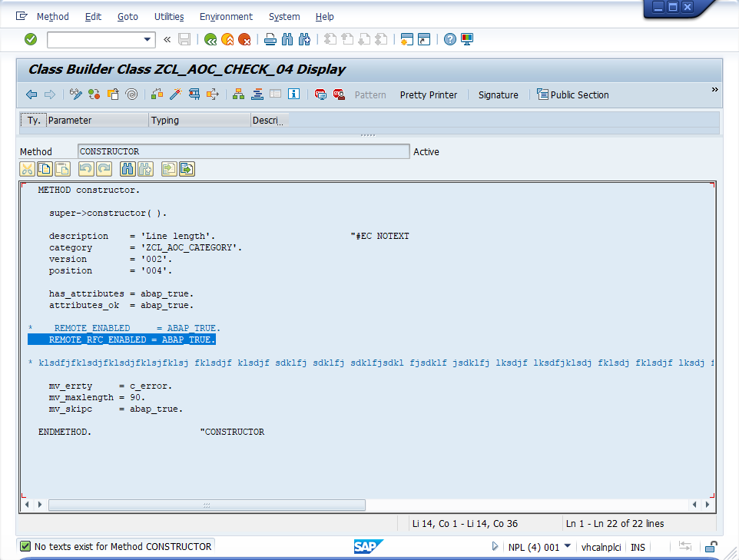Click the Test/Execute icon
The width and height of the screenshot is (739, 560).
(194, 94)
